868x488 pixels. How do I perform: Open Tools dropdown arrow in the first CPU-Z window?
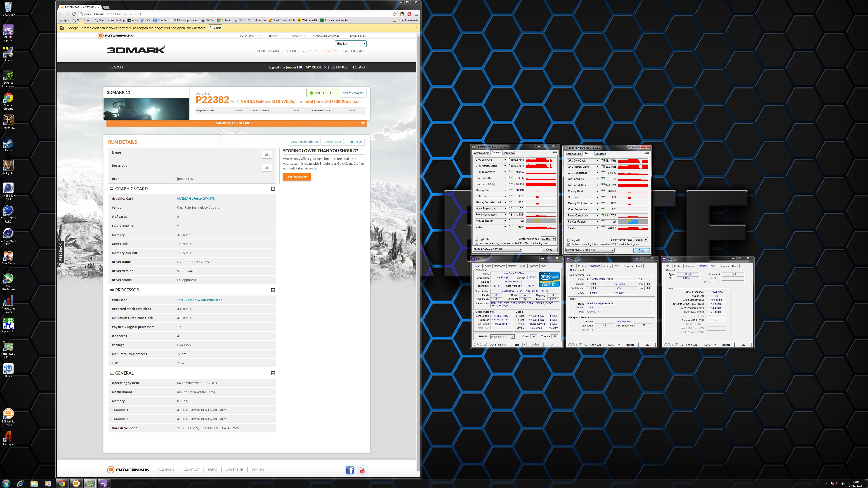[x=524, y=345]
